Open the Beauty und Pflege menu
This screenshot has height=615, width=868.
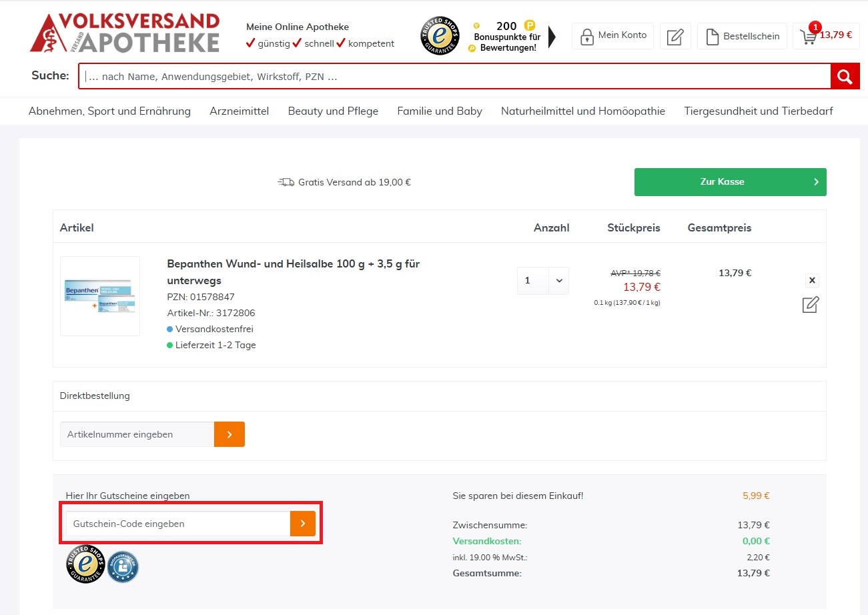pyautogui.click(x=333, y=111)
